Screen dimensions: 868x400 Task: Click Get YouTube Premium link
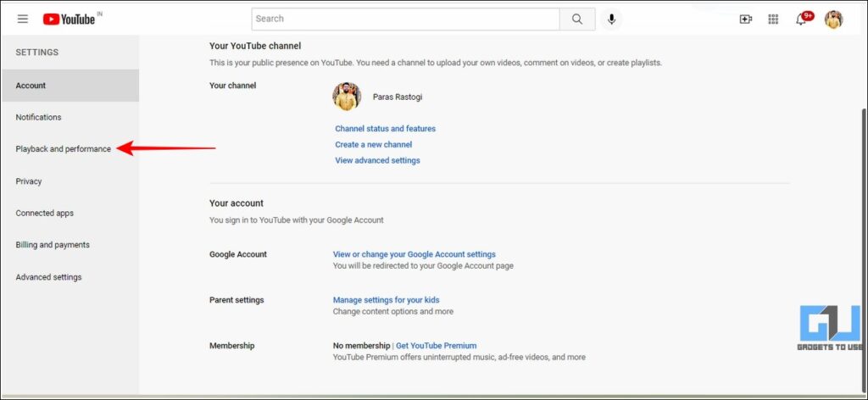(x=437, y=346)
